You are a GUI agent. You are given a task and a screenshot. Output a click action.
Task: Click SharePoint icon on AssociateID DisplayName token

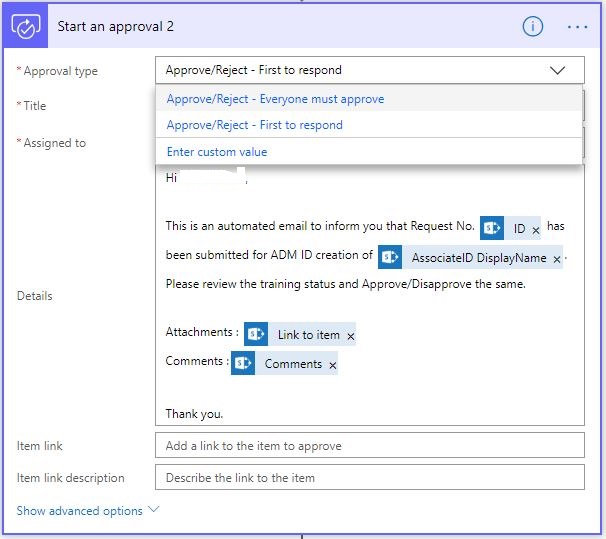click(x=390, y=257)
